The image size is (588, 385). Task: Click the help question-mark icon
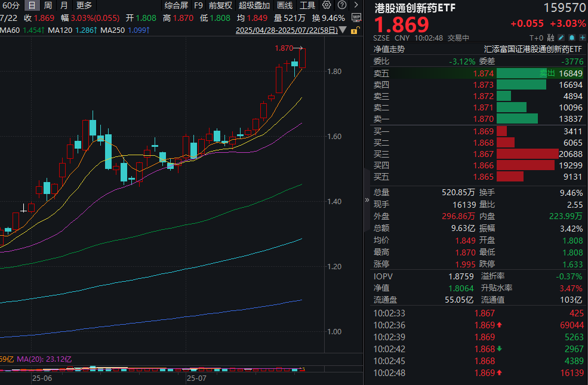pos(341,5)
